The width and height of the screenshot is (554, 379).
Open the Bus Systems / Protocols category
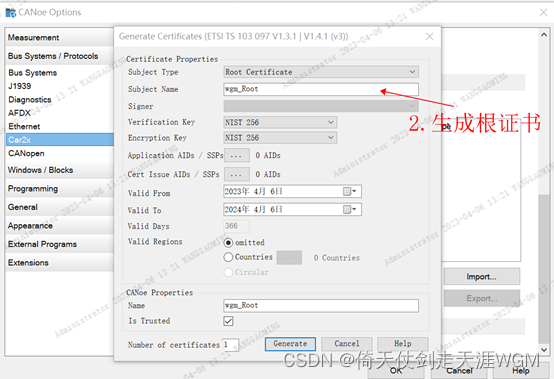tap(59, 56)
